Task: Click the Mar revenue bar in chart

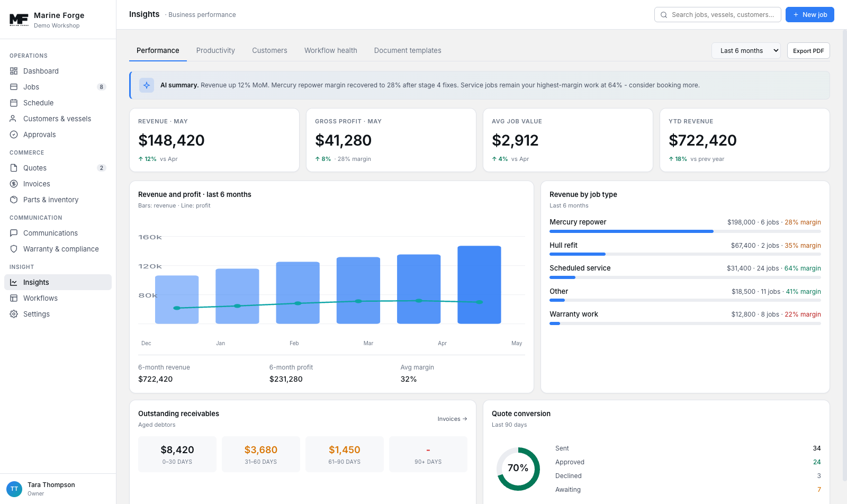Action: 358,291
